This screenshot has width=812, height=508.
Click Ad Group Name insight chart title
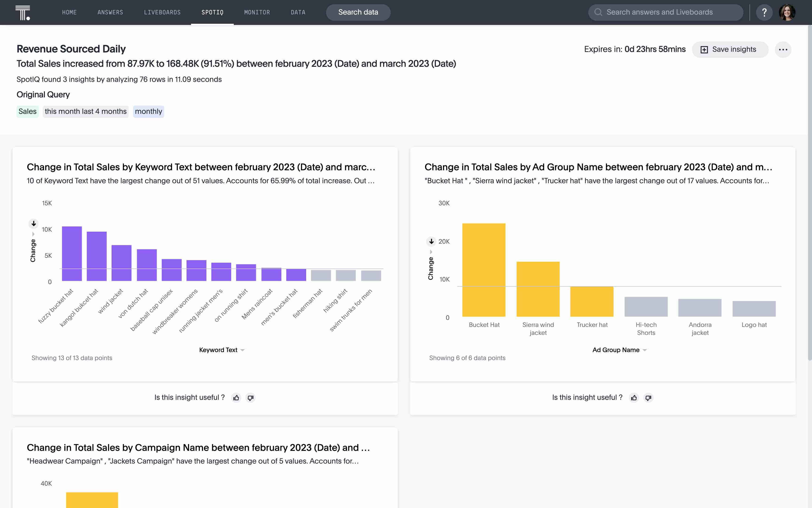click(599, 167)
